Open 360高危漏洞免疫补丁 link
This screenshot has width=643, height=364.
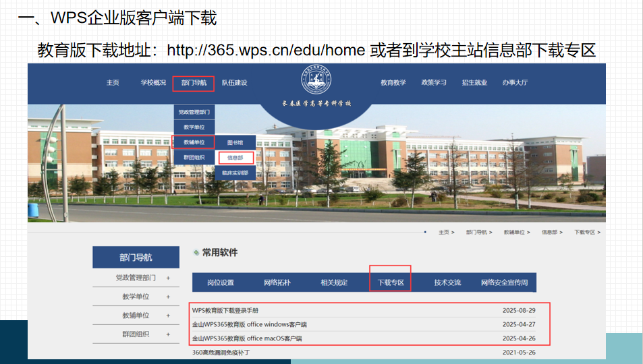221,352
